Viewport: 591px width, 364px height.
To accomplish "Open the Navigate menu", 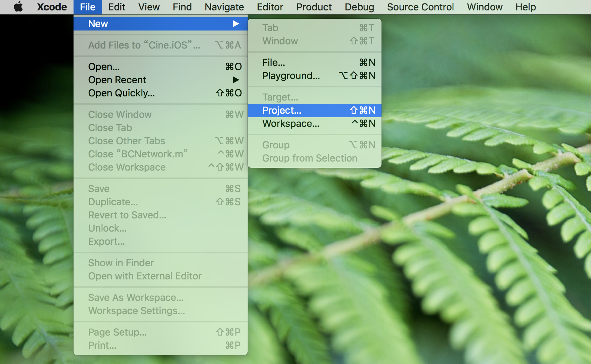I will (224, 7).
